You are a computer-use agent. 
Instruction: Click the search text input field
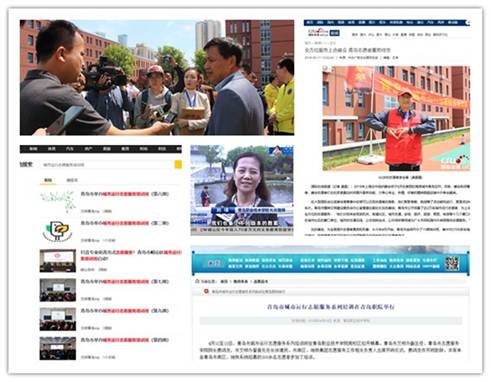point(107,165)
